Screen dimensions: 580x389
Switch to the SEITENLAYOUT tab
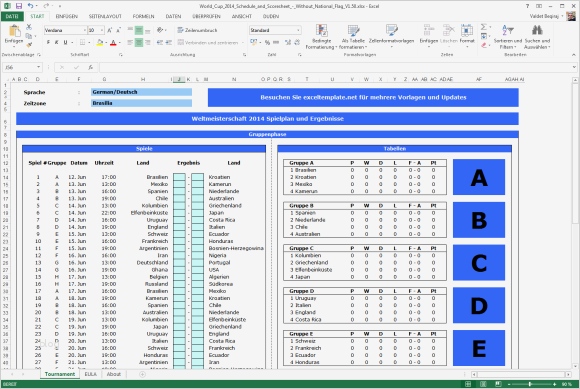tap(105, 16)
